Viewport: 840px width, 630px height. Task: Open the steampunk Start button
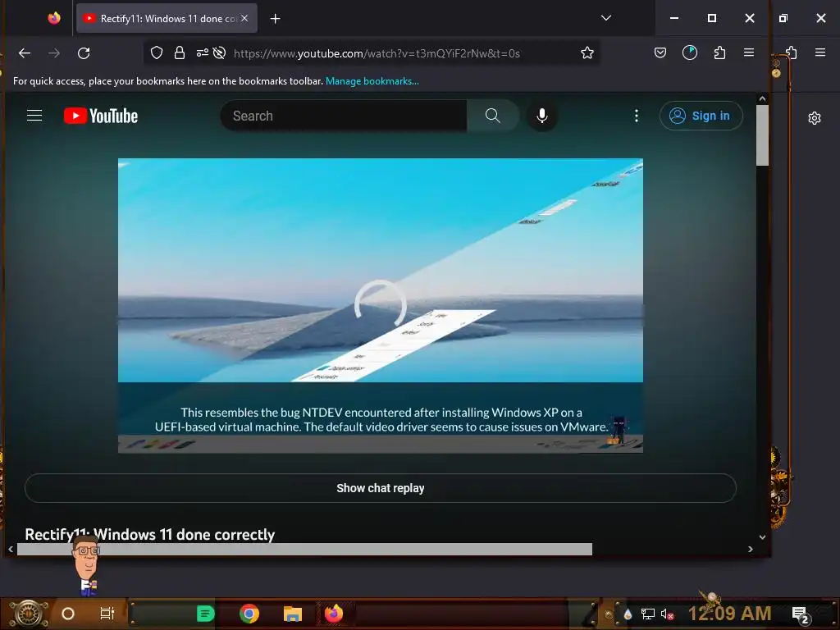[x=29, y=614]
